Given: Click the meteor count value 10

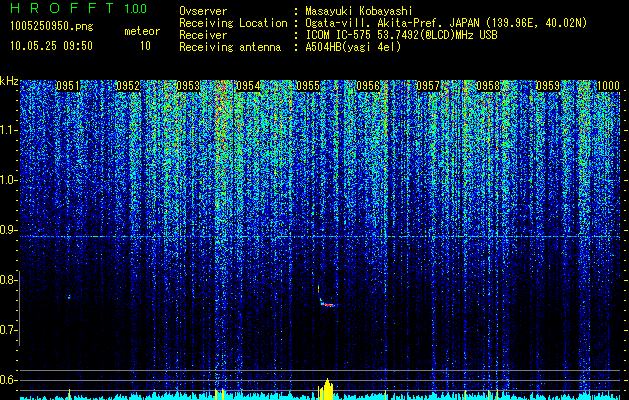Looking at the screenshot, I should pos(145,46).
